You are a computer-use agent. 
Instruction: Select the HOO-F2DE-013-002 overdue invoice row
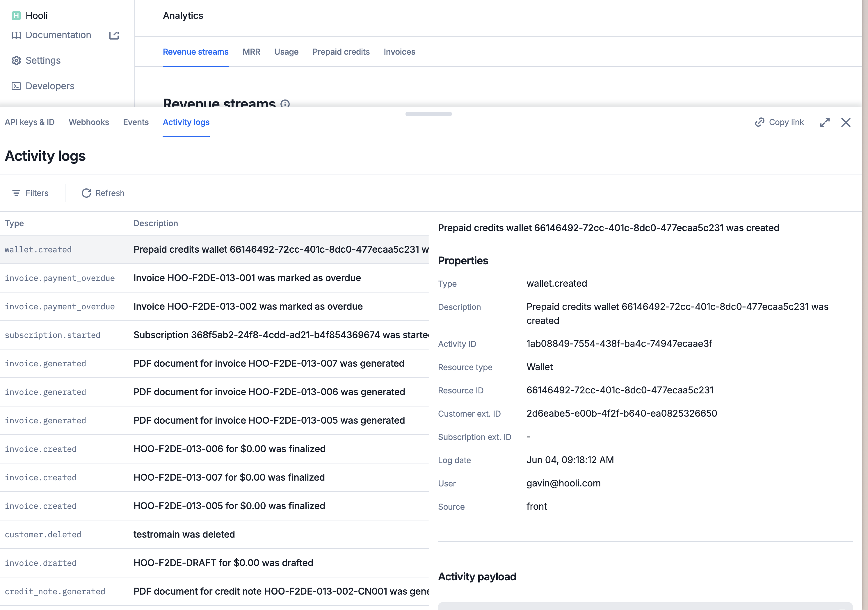tap(214, 306)
